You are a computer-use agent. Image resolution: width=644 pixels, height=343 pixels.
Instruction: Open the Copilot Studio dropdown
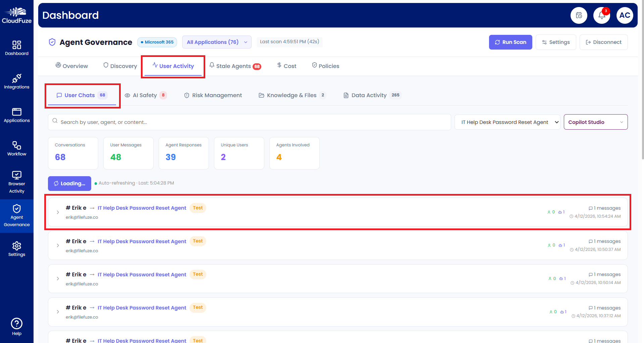click(596, 122)
